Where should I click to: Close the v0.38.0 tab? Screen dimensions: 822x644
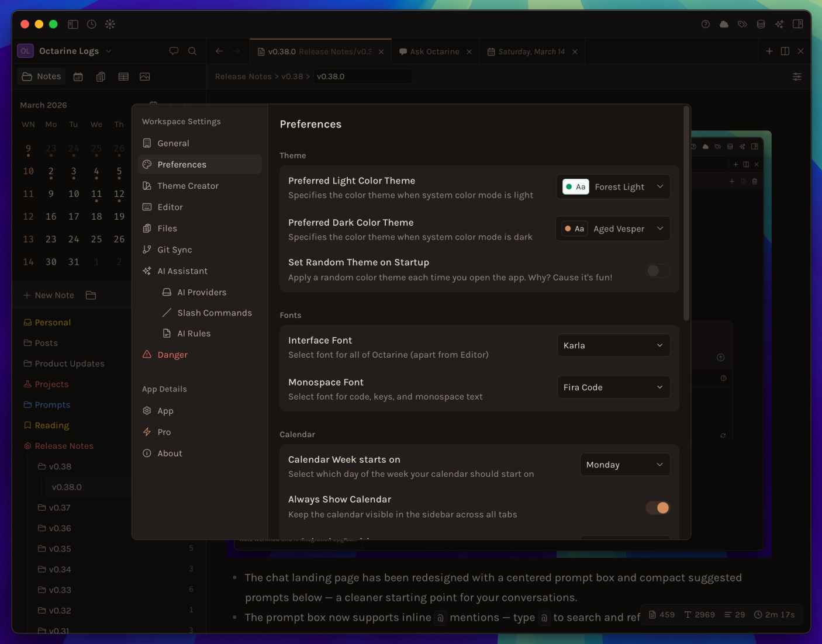[x=381, y=51]
